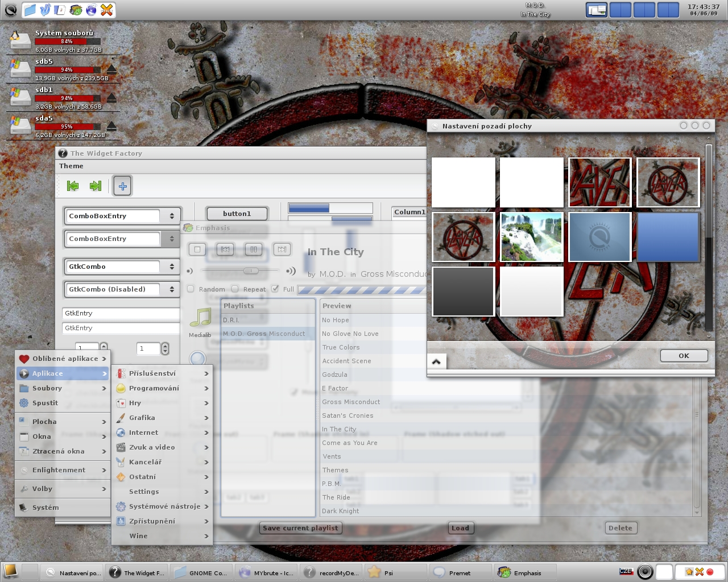This screenshot has width=728, height=582.
Task: Enable the Repeat checkbox in Emphasis
Action: point(235,289)
